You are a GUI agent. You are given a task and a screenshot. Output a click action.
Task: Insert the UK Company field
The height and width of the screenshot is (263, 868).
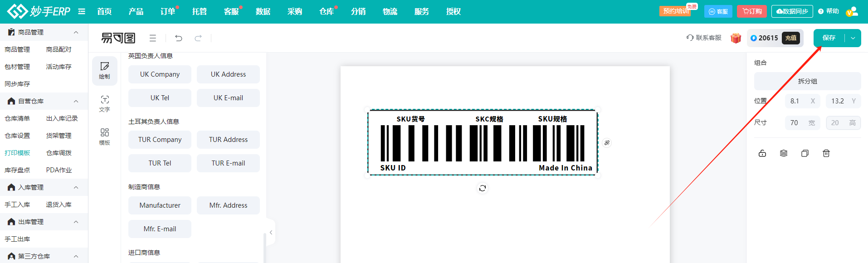[x=160, y=74]
